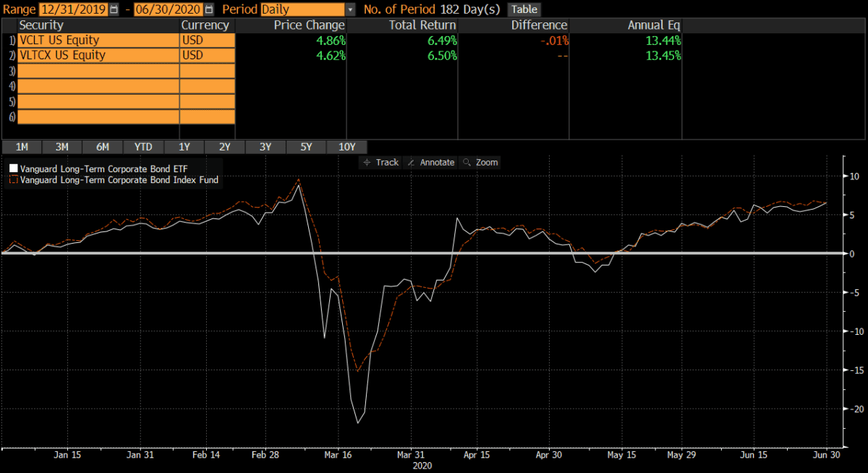
Task: Activate the Zoom magnifier tool
Action: click(x=480, y=162)
